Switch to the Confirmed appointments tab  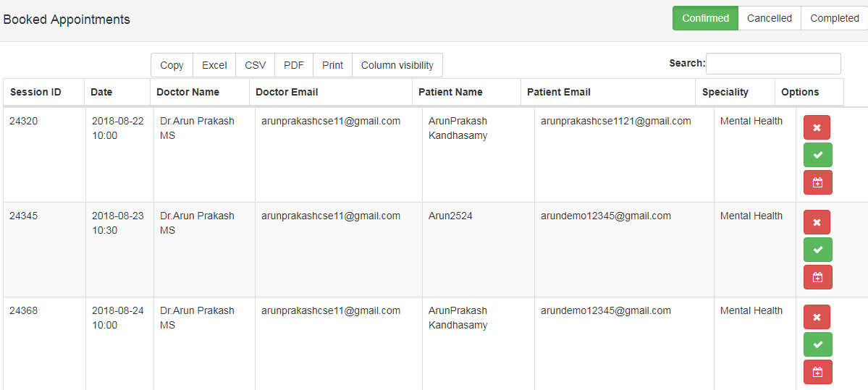[x=705, y=19]
